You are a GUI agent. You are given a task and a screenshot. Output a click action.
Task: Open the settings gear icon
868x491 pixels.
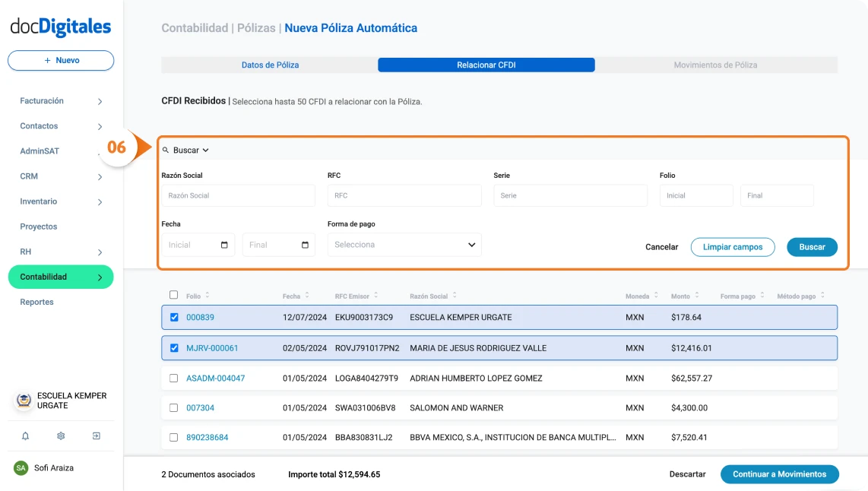point(61,436)
